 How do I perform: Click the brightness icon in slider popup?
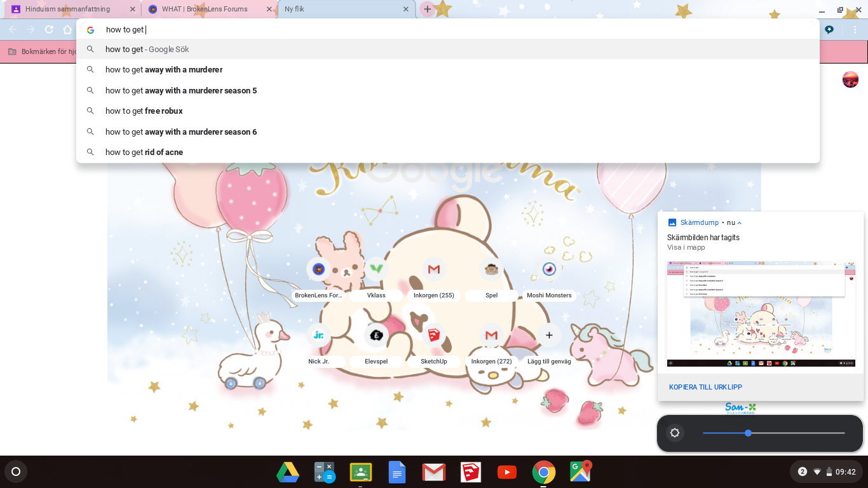tap(675, 433)
